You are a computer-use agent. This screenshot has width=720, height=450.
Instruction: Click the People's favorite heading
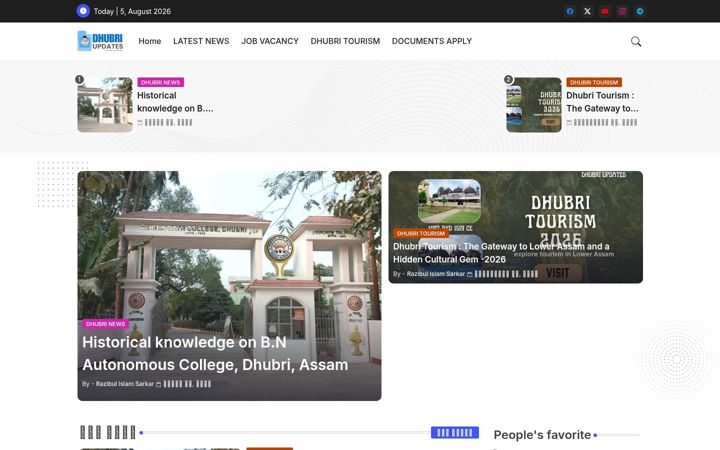click(x=542, y=435)
